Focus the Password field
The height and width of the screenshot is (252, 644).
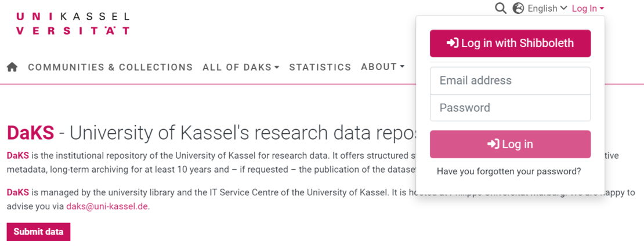510,108
